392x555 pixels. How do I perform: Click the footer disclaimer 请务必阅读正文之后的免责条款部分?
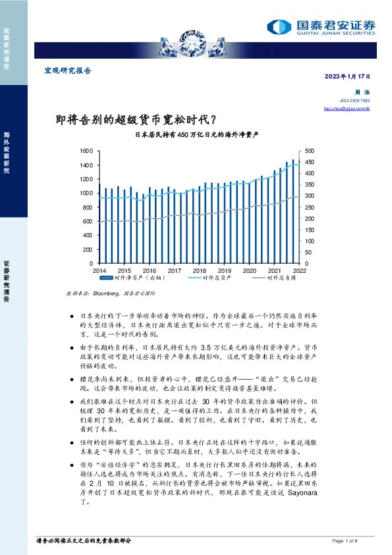coord(84,541)
